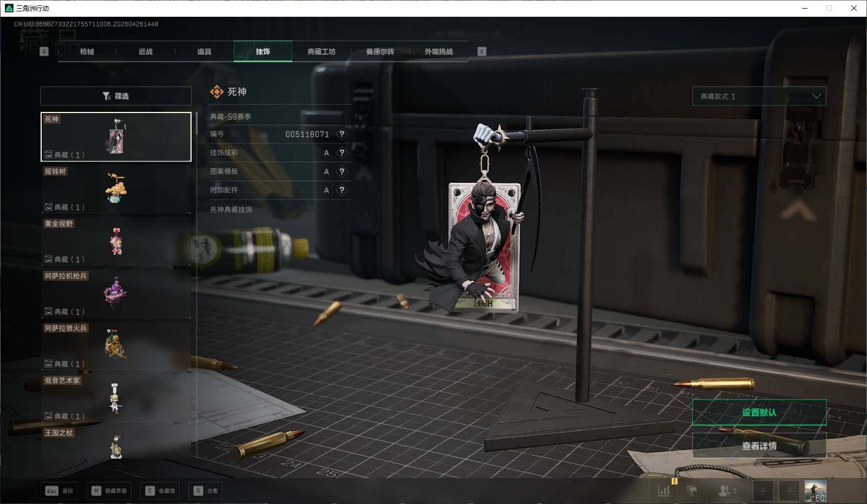Click the help icon beside 挂饰炫彩
867x504 pixels.
[341, 153]
